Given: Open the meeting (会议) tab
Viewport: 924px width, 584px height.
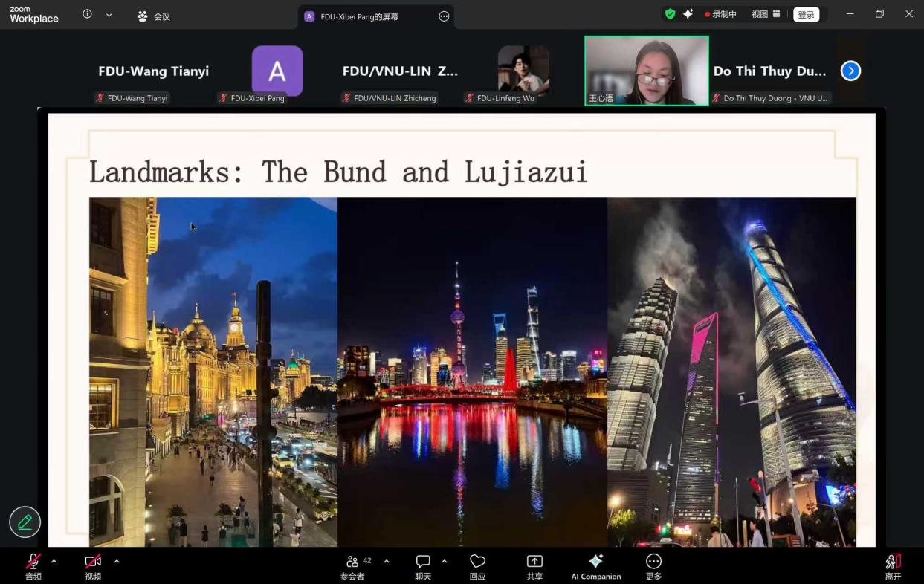Looking at the screenshot, I should (154, 16).
